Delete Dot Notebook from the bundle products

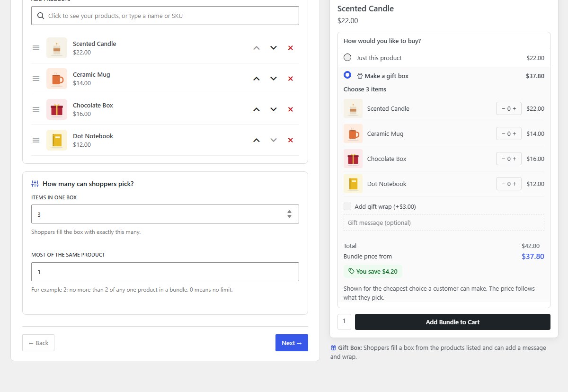[x=291, y=140]
